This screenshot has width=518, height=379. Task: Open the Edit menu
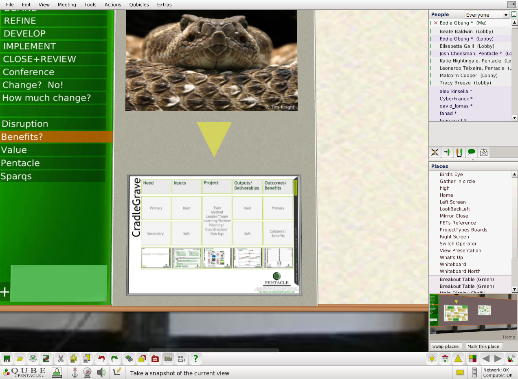pyautogui.click(x=26, y=5)
